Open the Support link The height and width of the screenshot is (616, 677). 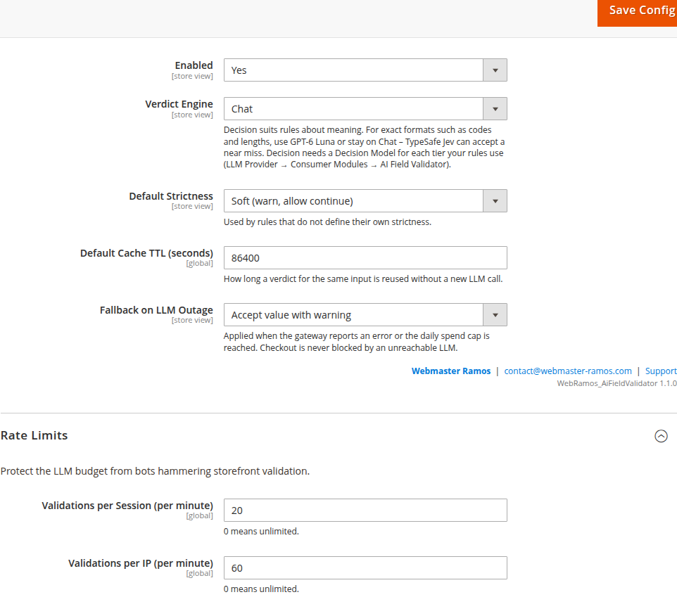click(661, 371)
